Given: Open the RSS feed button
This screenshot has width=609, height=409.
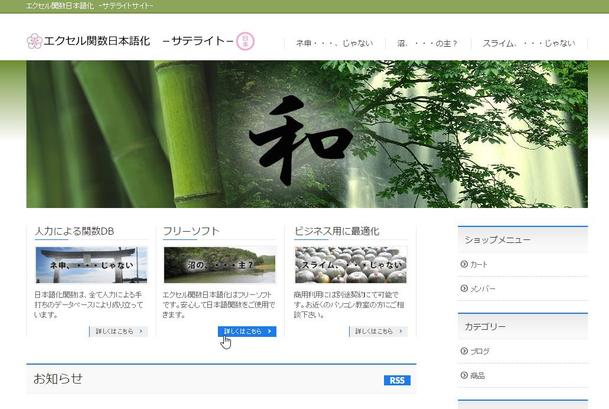Looking at the screenshot, I should point(397,380).
